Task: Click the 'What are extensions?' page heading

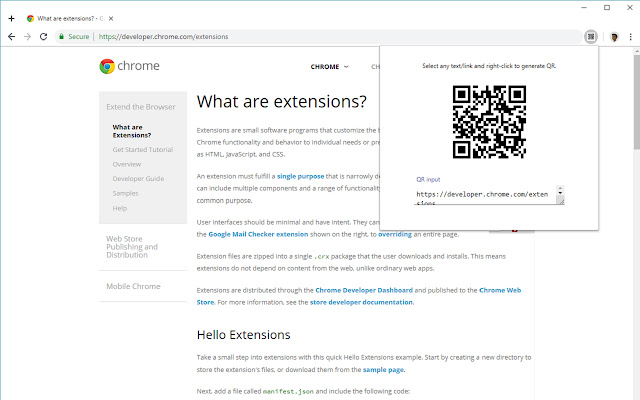Action: coord(282,101)
